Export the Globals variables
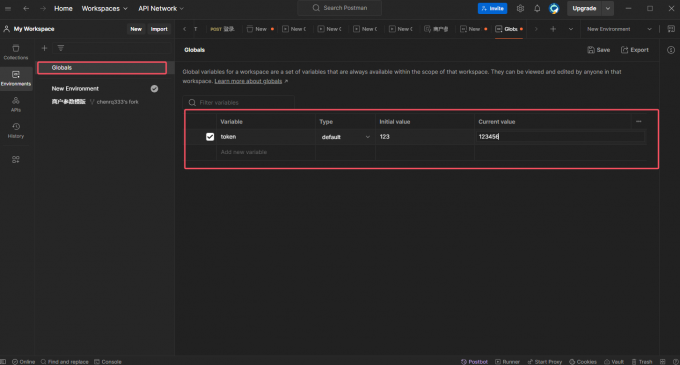This screenshot has height=365, width=680. 635,50
